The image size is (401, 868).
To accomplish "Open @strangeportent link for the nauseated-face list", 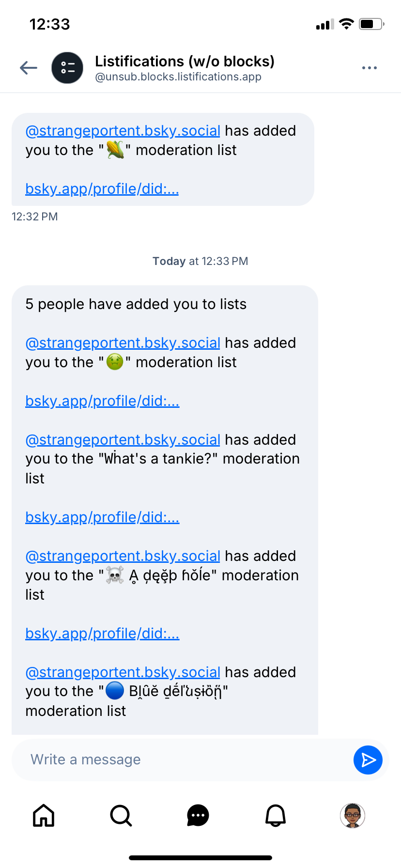I will (x=123, y=343).
